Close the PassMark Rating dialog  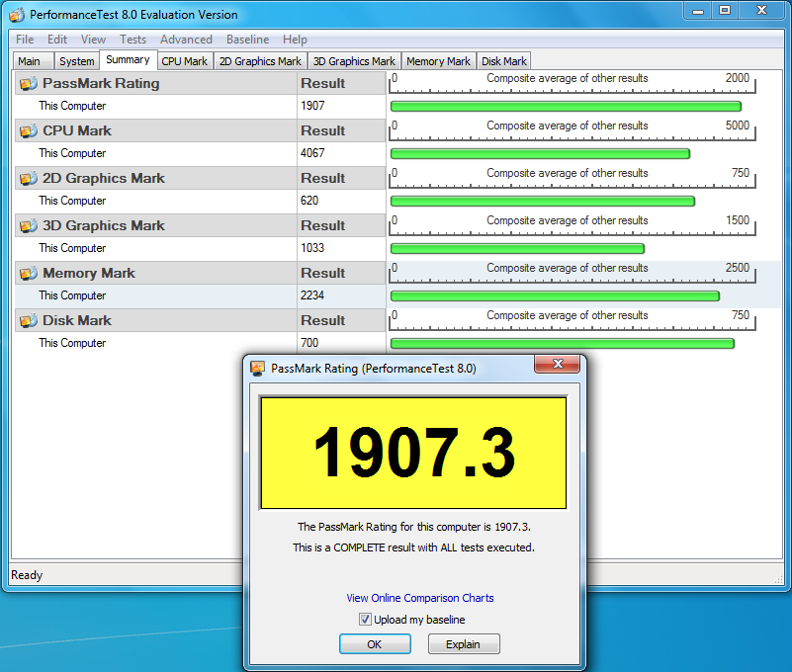[x=557, y=364]
